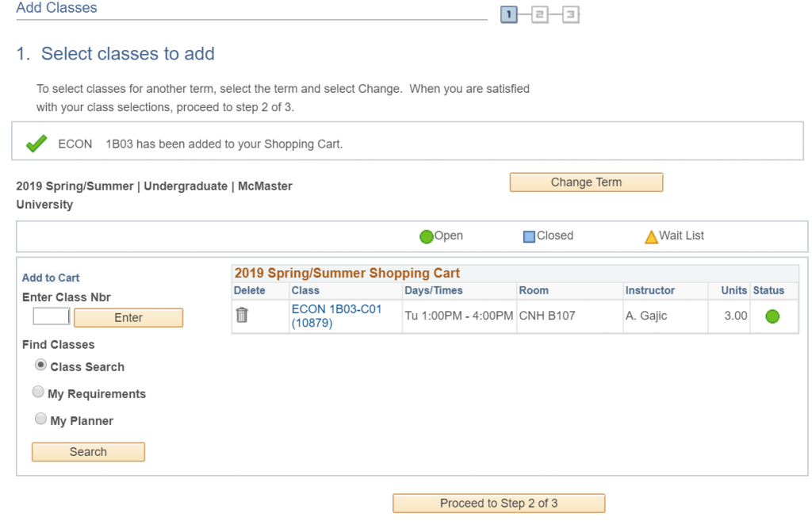The height and width of the screenshot is (525, 812).
Task: Select the Class Search radio option
Action: tap(40, 366)
